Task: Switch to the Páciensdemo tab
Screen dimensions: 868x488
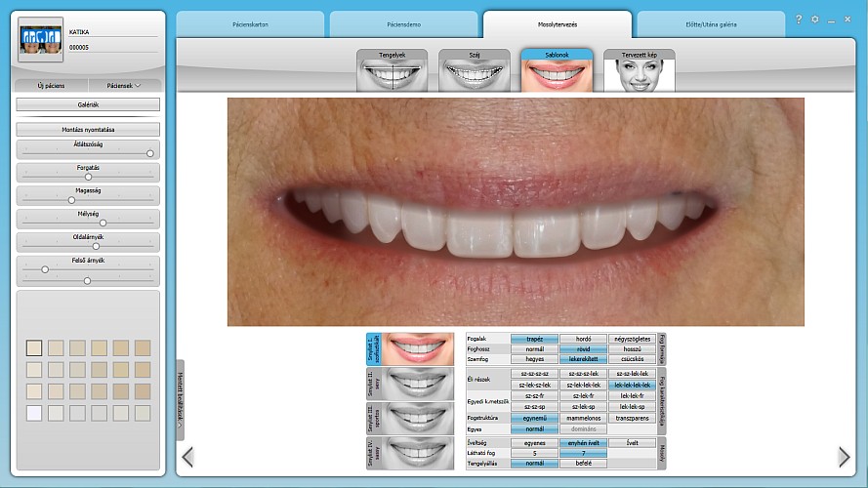Action: (403, 25)
